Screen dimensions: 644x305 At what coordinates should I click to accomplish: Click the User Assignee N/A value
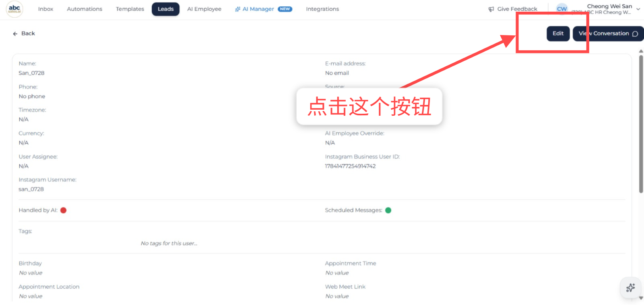coord(23,166)
